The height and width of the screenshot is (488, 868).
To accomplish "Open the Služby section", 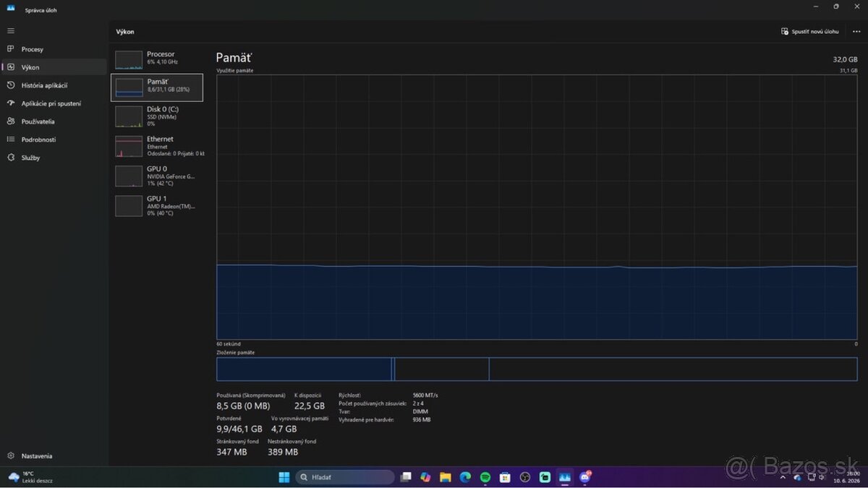I will click(54, 158).
